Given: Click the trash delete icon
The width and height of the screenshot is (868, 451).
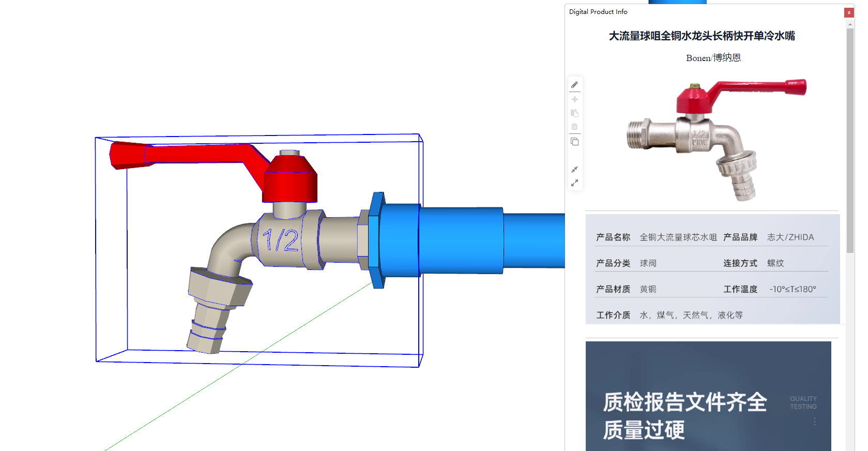Looking at the screenshot, I should (x=574, y=127).
